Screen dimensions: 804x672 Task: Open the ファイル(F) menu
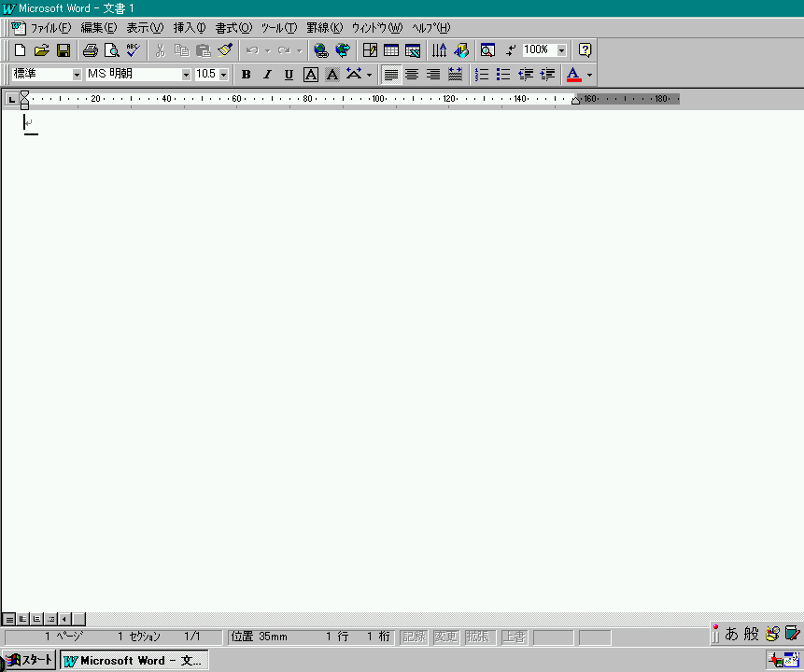50,28
